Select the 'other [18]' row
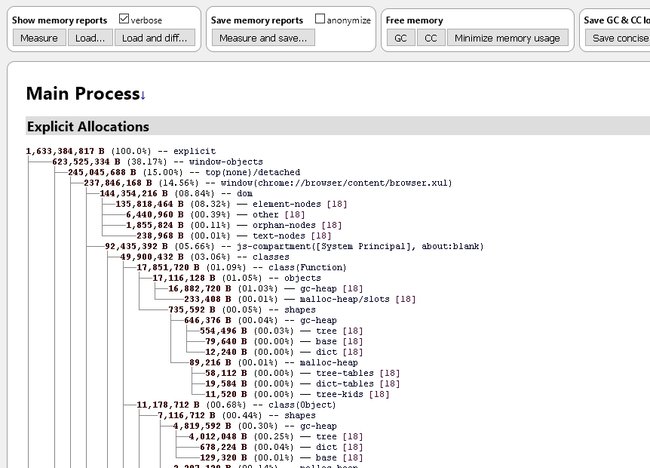The width and height of the screenshot is (650, 468). point(216,215)
